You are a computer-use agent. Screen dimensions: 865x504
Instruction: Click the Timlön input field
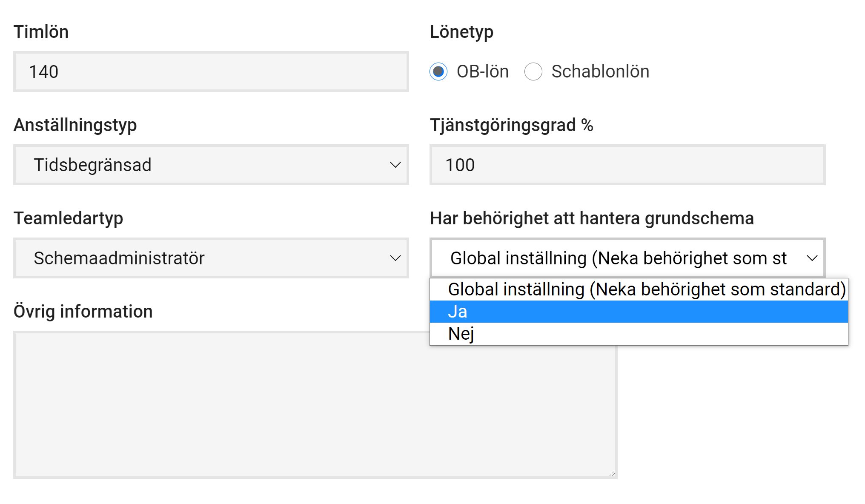[x=211, y=72]
